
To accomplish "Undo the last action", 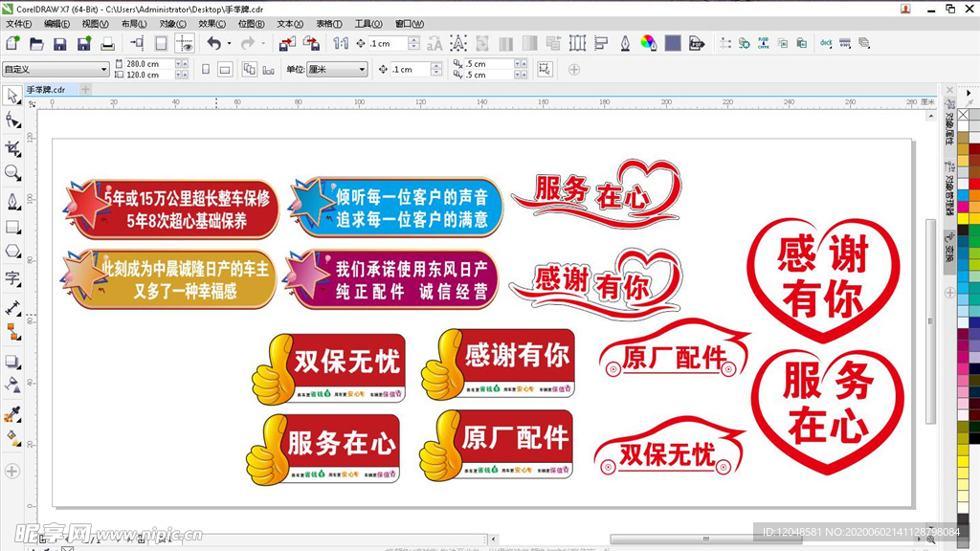I will 214,44.
